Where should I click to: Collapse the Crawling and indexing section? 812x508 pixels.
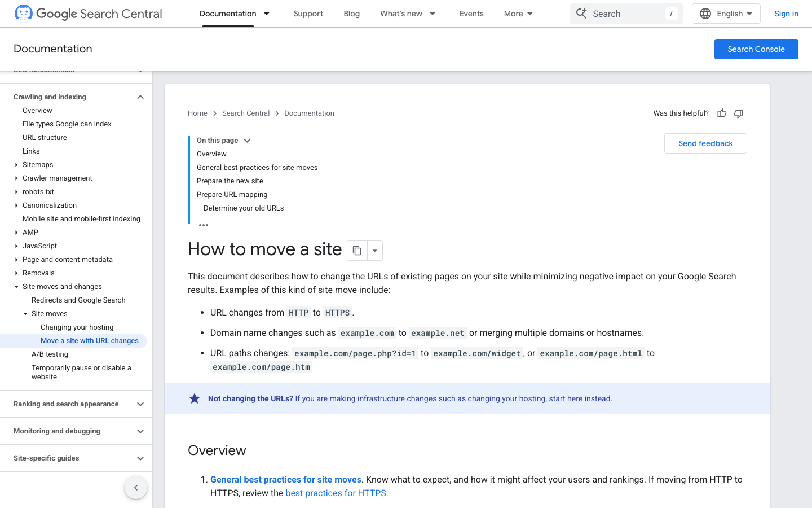coord(140,97)
